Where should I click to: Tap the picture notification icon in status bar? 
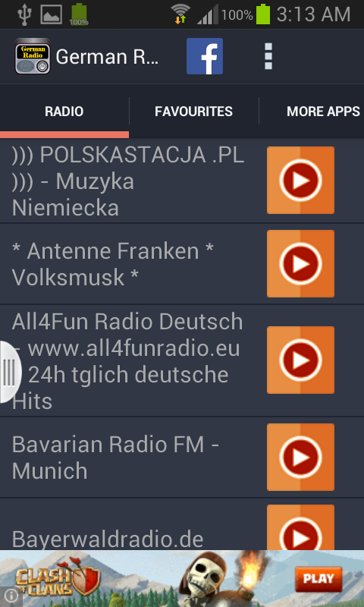pos(51,14)
